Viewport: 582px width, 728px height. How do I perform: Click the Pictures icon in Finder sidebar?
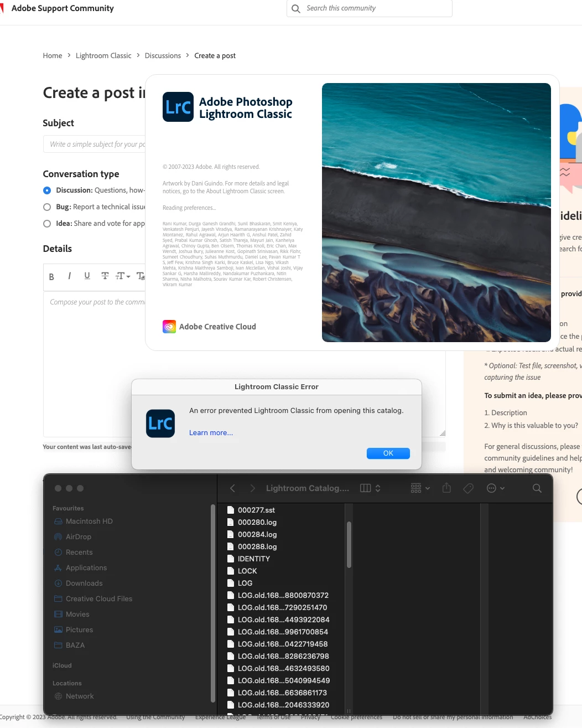(x=58, y=630)
